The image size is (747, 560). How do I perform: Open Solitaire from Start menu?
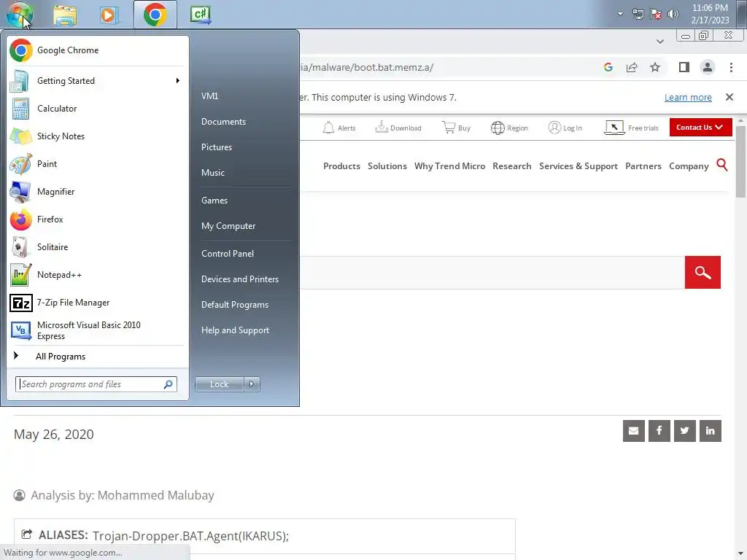(96, 247)
